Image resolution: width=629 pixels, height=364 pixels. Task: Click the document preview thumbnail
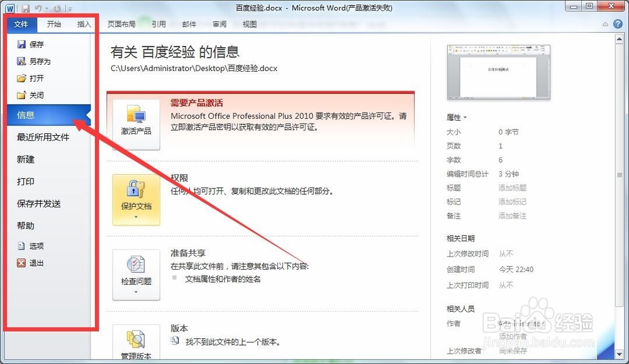(498, 72)
